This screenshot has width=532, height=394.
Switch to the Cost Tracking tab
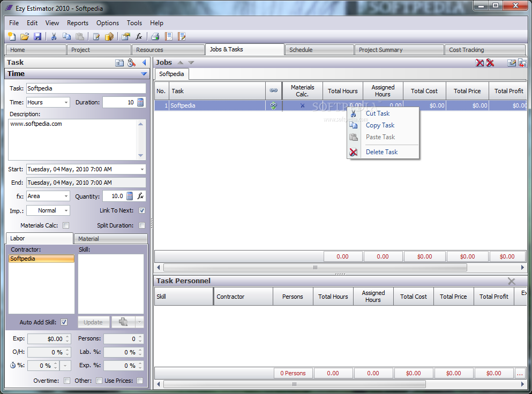pyautogui.click(x=485, y=50)
